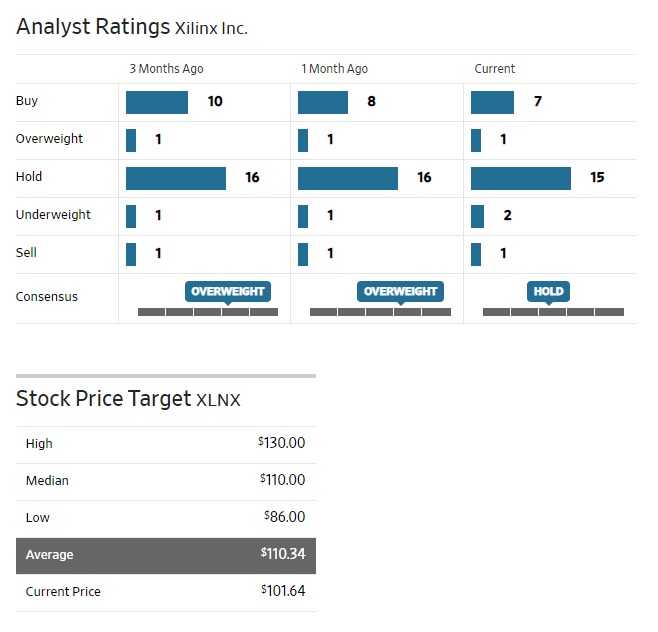Click the 3 Months Ago OVERWEIGHT badge
Screen dimensions: 658x632
pyautogui.click(x=227, y=291)
